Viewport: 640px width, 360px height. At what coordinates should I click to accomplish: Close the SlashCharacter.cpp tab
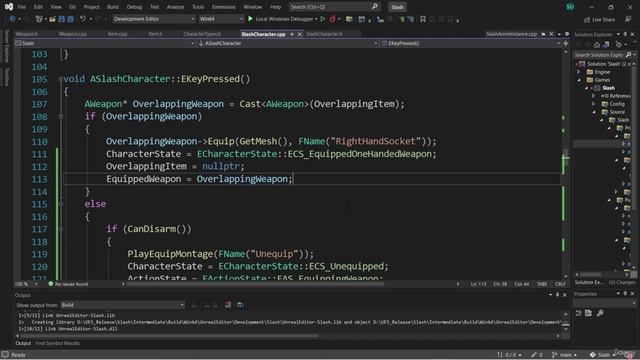pos(300,34)
